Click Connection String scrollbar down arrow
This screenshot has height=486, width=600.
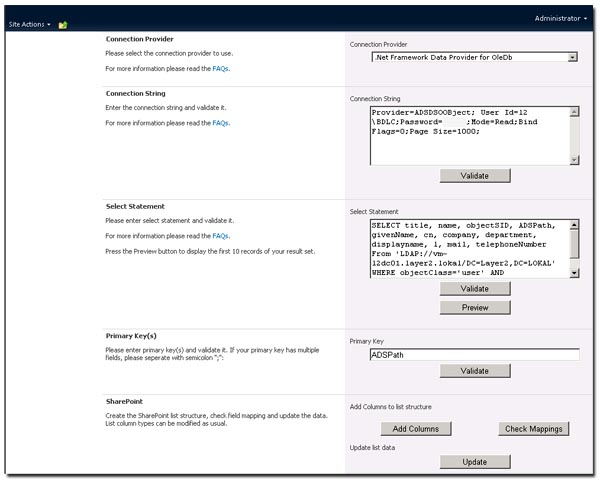[573, 158]
